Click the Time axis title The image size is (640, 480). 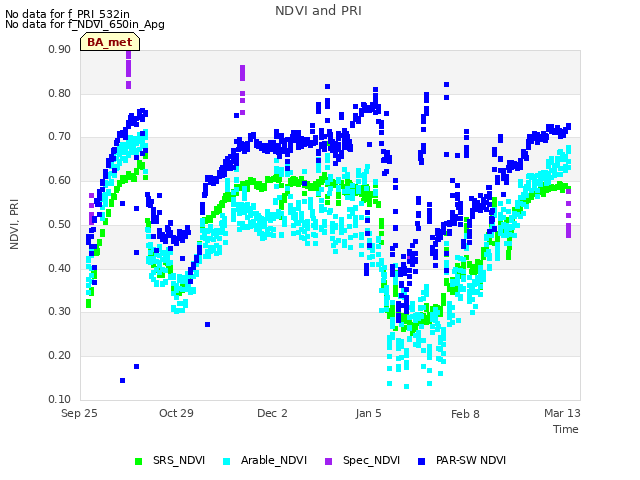click(566, 429)
